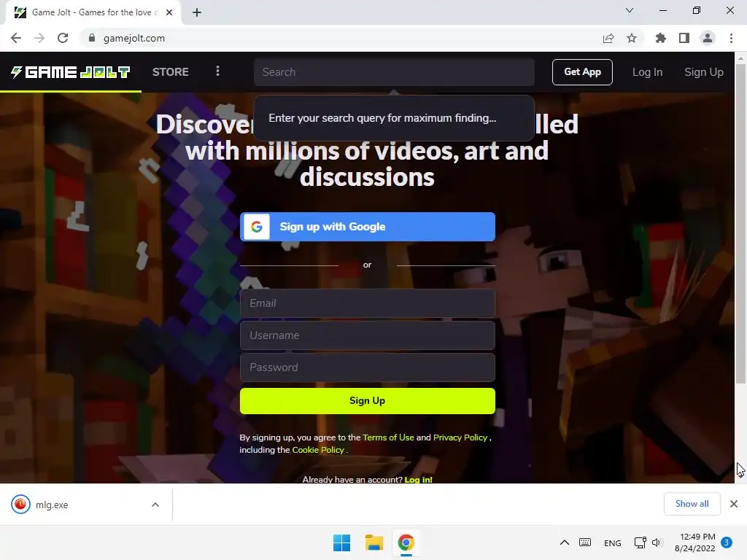Open the Cookie Policy link

[x=318, y=449]
